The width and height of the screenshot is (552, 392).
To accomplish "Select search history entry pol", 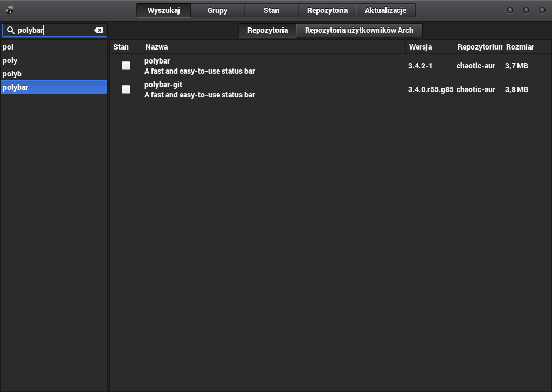I will (54, 47).
